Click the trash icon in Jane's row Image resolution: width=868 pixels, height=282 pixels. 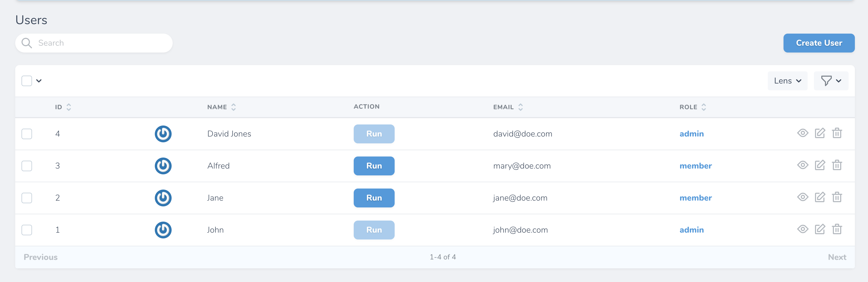coord(838,198)
